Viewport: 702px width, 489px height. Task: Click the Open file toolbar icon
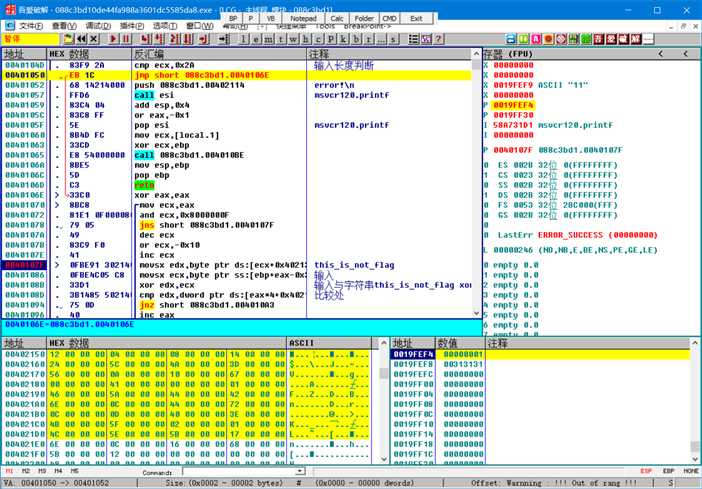(x=68, y=39)
